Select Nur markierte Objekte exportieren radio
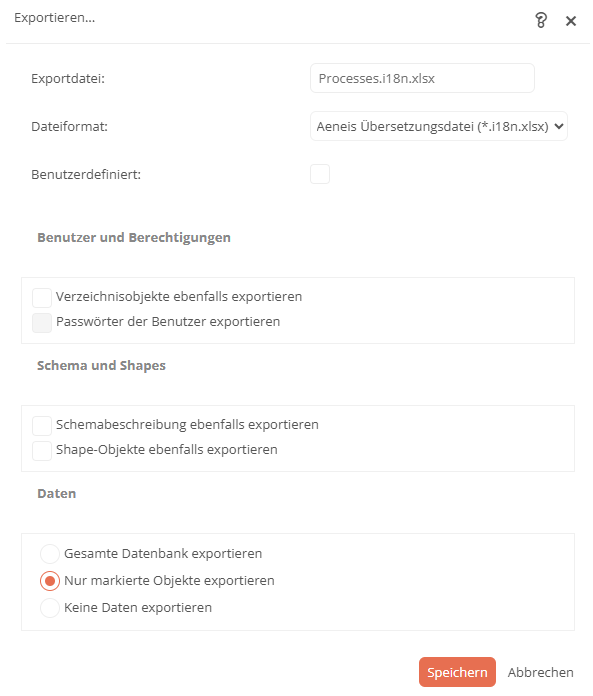Screen dimensions: 593x696 (x=50, y=581)
